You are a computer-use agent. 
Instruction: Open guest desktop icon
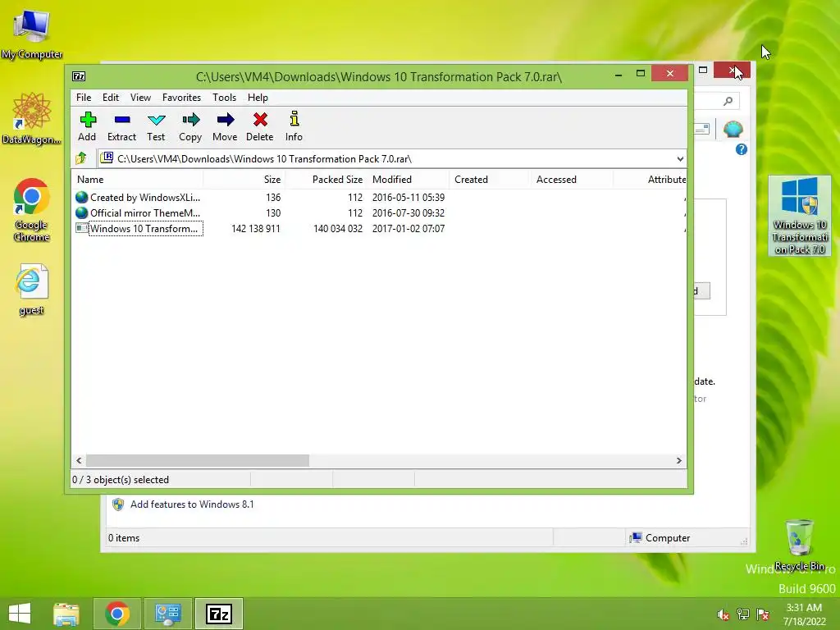tap(32, 290)
